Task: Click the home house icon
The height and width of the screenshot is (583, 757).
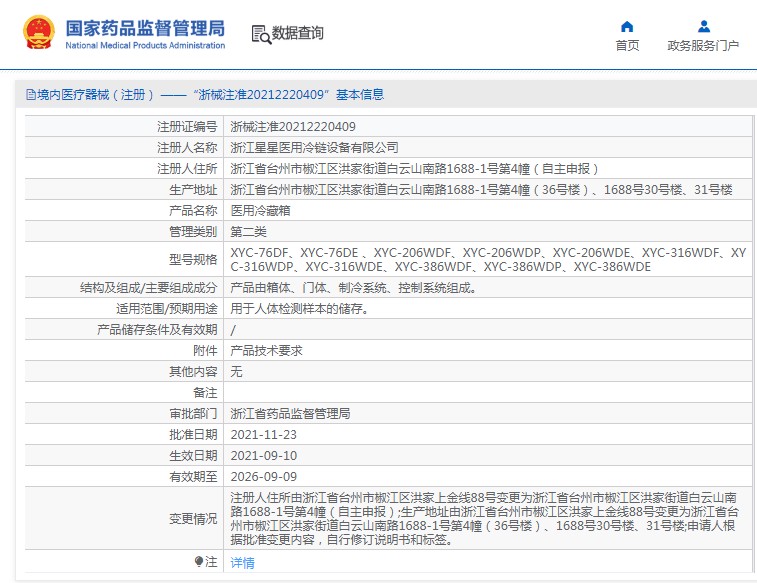Action: coord(627,27)
